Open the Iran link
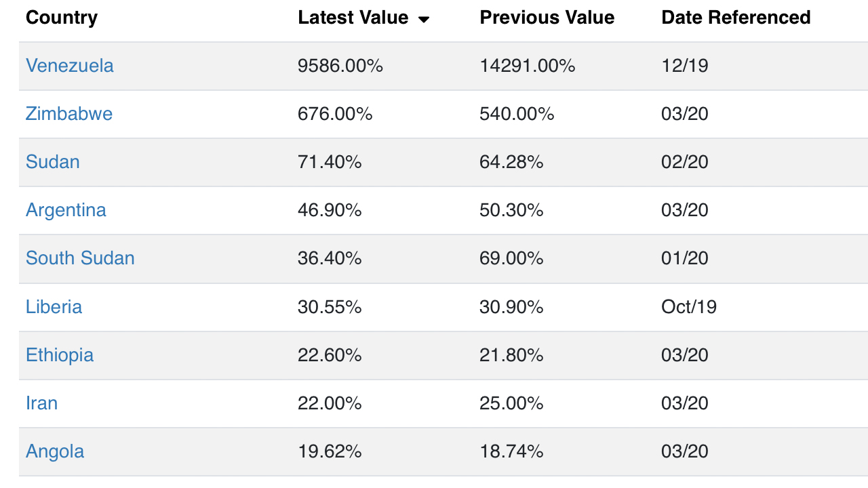The height and width of the screenshot is (488, 868). click(41, 403)
